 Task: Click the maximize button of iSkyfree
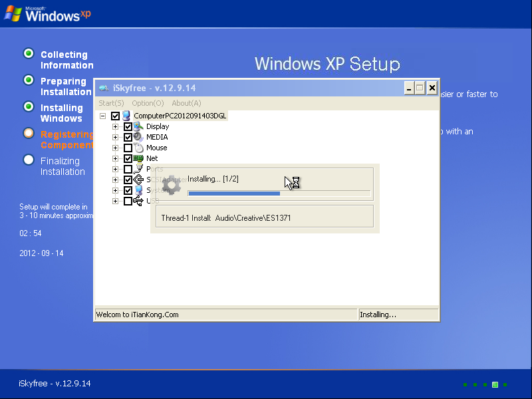tap(420, 88)
